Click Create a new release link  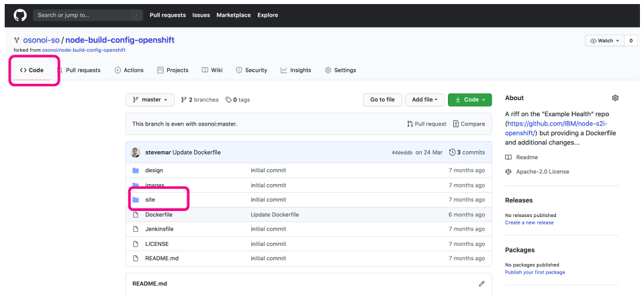[x=529, y=222]
